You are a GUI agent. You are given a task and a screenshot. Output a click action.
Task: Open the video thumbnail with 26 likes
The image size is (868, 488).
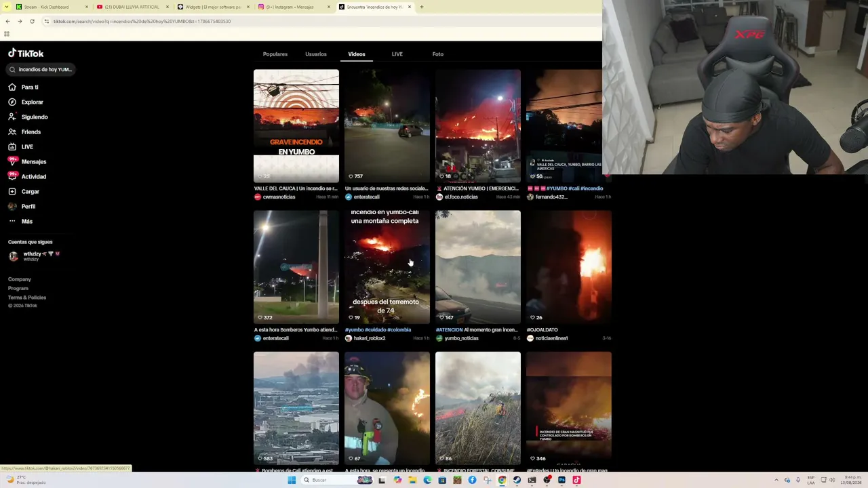coord(569,266)
